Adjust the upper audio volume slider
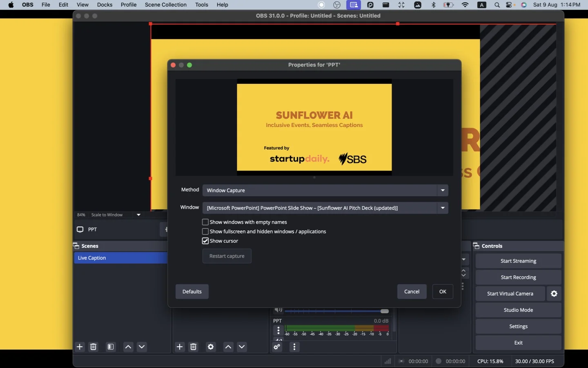This screenshot has width=588, height=368. click(x=337, y=311)
